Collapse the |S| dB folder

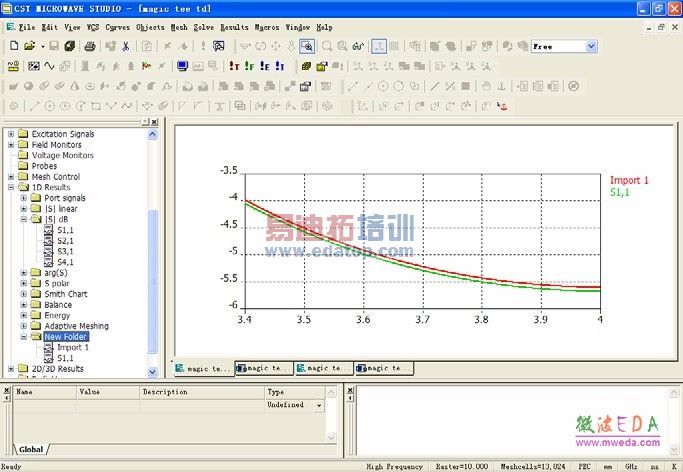coord(24,219)
